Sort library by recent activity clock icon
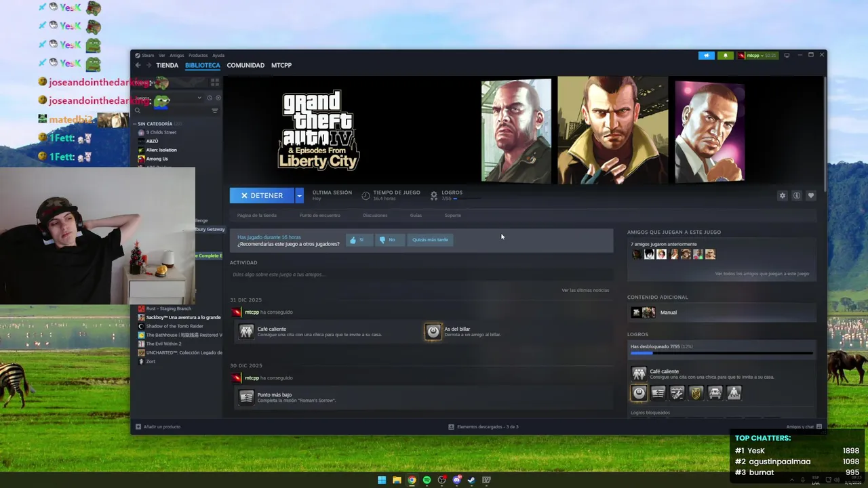The height and width of the screenshot is (488, 868). tap(209, 98)
